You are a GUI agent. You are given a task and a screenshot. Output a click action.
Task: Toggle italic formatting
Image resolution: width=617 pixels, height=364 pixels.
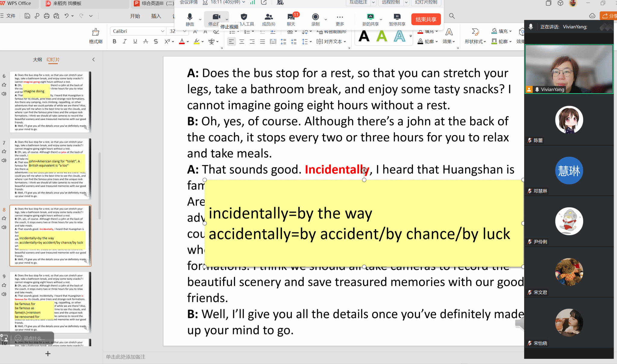click(124, 42)
